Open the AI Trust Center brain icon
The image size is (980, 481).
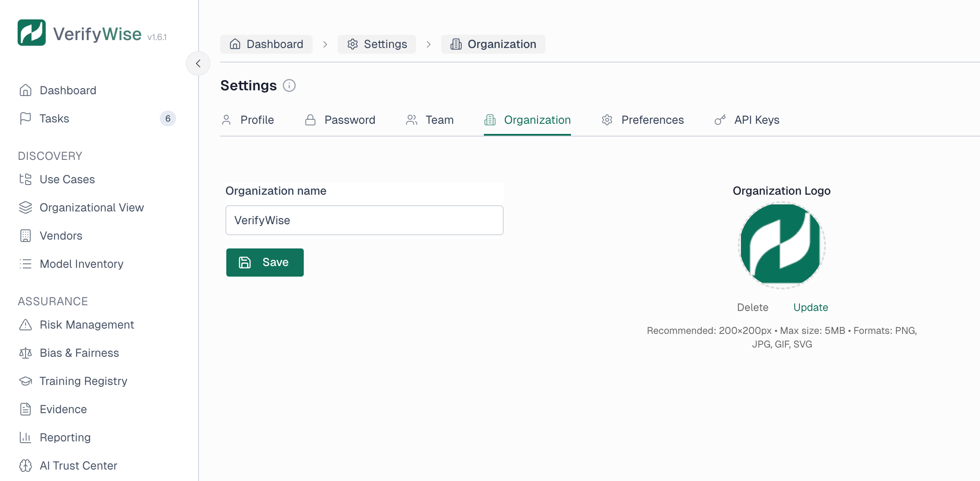26,466
